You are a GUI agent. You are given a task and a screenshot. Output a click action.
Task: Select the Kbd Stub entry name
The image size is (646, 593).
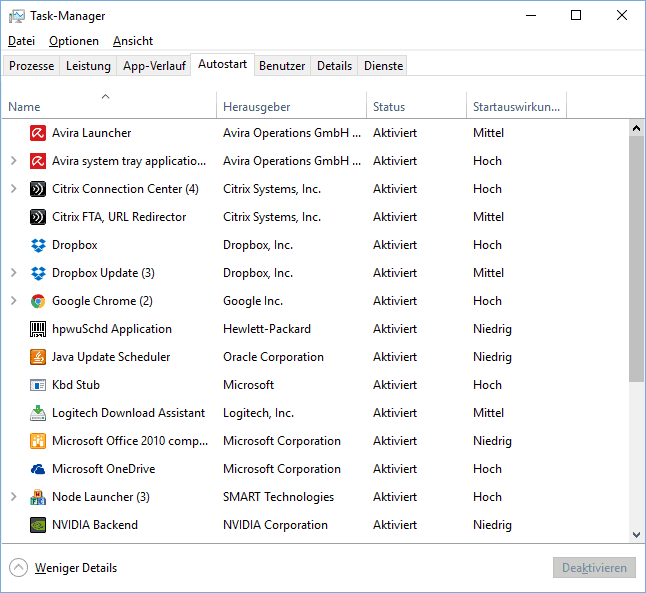click(76, 385)
